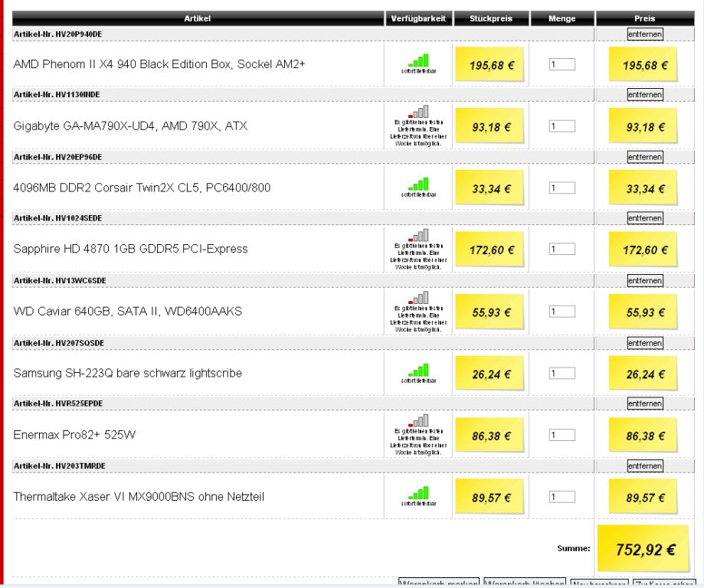Viewport: 704px width, 588px height.
Task: Click the availability icon for Sapphire HD 4870
Action: [418, 235]
